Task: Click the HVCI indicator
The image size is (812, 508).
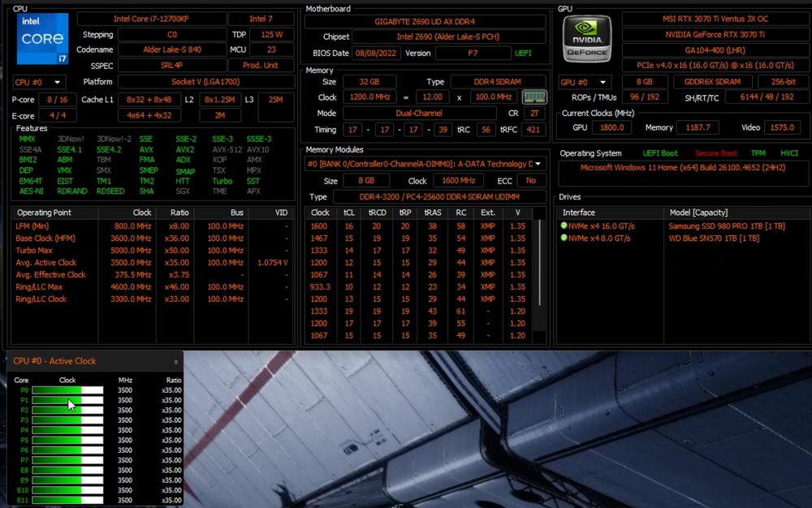Action: click(x=789, y=153)
